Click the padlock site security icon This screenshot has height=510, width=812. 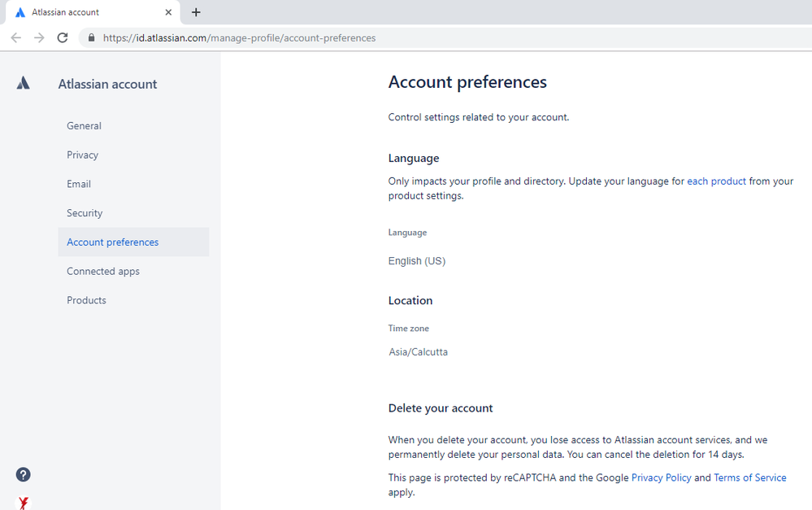click(92, 38)
